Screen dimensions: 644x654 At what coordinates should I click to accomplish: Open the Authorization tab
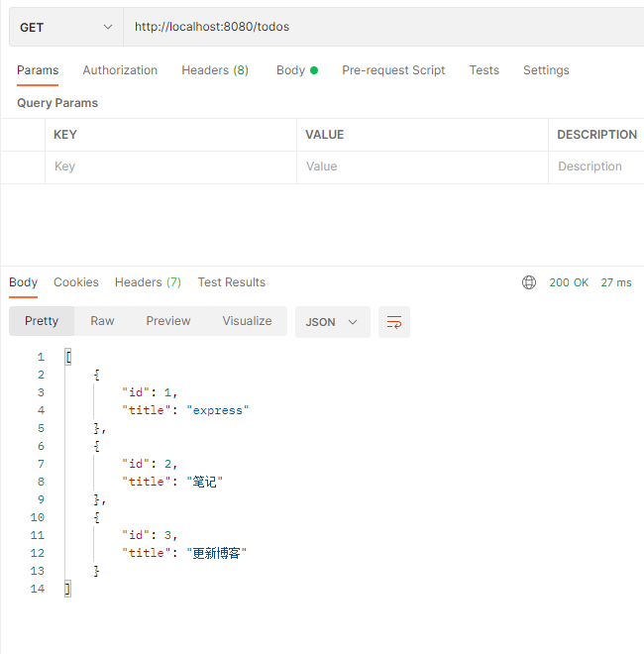click(x=120, y=70)
